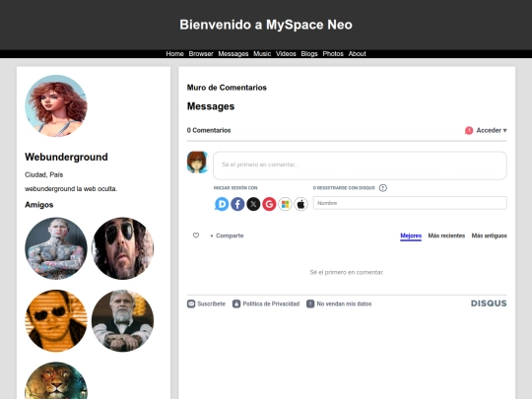Image resolution: width=532 pixels, height=399 pixels.
Task: Sign in with the Disqus icon
Action: (x=222, y=204)
